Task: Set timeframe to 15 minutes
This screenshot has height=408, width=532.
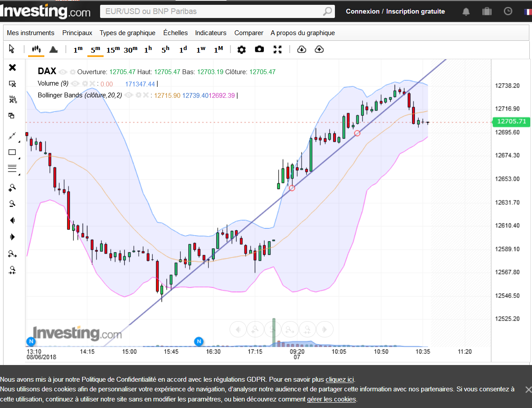Action: (x=113, y=50)
